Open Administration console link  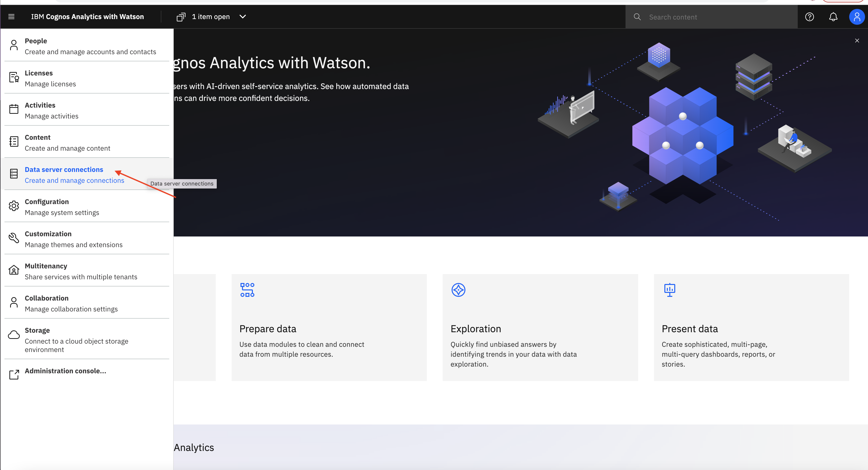coord(65,371)
